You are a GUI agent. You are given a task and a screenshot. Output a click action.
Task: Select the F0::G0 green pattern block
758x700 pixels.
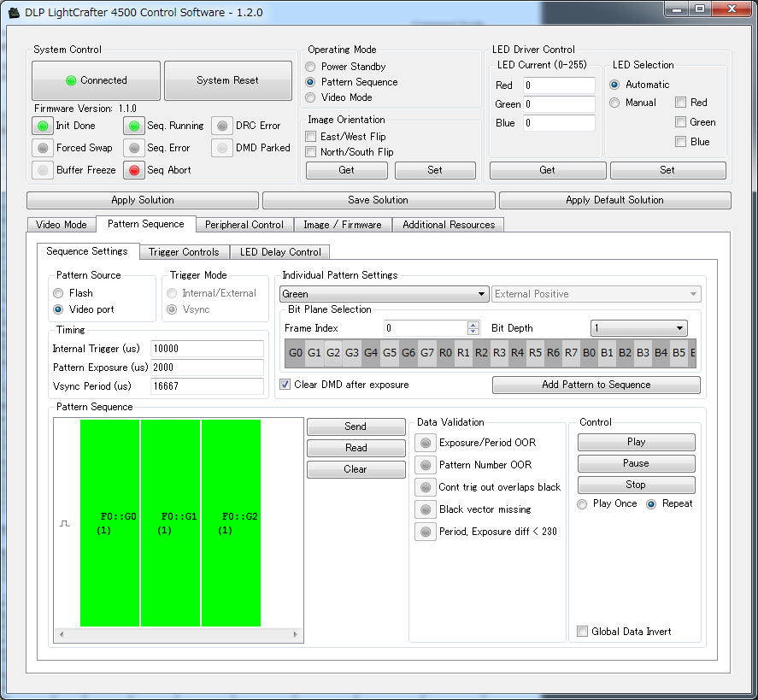coord(109,523)
